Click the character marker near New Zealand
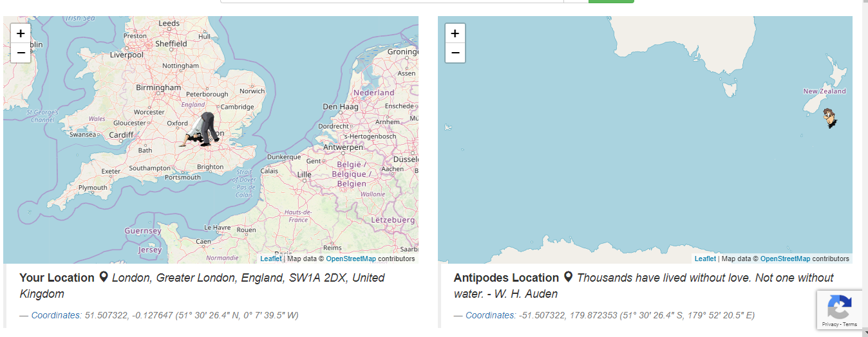The height and width of the screenshot is (337, 868). point(831,118)
